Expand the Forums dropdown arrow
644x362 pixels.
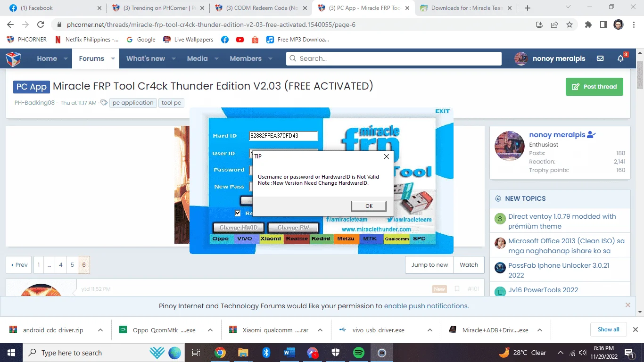tap(113, 58)
